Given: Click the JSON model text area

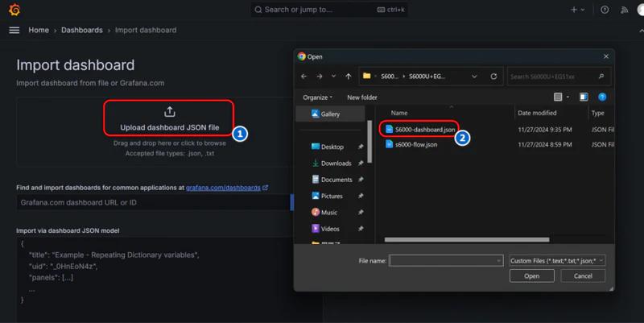Looking at the screenshot, I should (x=169, y=280).
